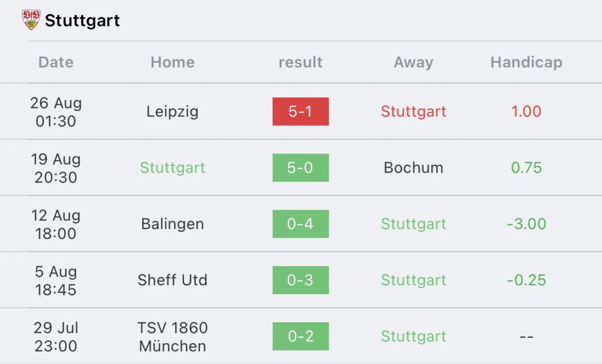Select the 1.00 handicap value
The width and height of the screenshot is (602, 364).
coord(526,112)
